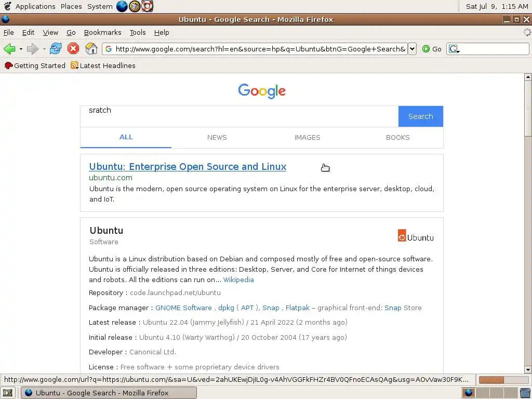Image resolution: width=532 pixels, height=399 pixels.
Task: Click the Google favicon in the address bar
Action: tap(109, 49)
